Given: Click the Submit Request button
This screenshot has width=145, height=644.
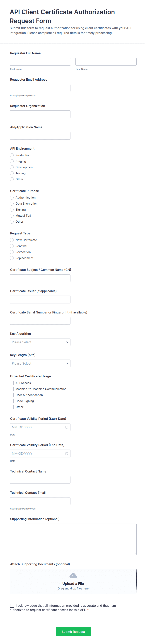Looking at the screenshot, I should [x=73, y=632].
